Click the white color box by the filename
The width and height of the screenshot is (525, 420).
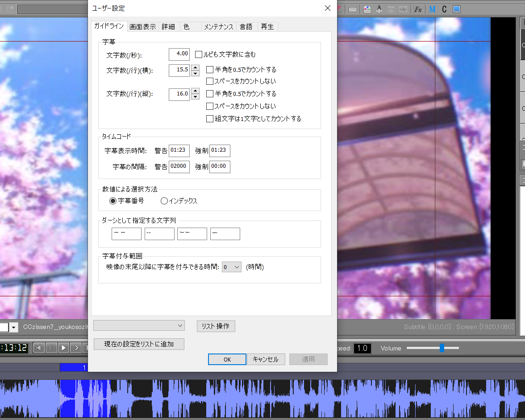click(x=4, y=327)
